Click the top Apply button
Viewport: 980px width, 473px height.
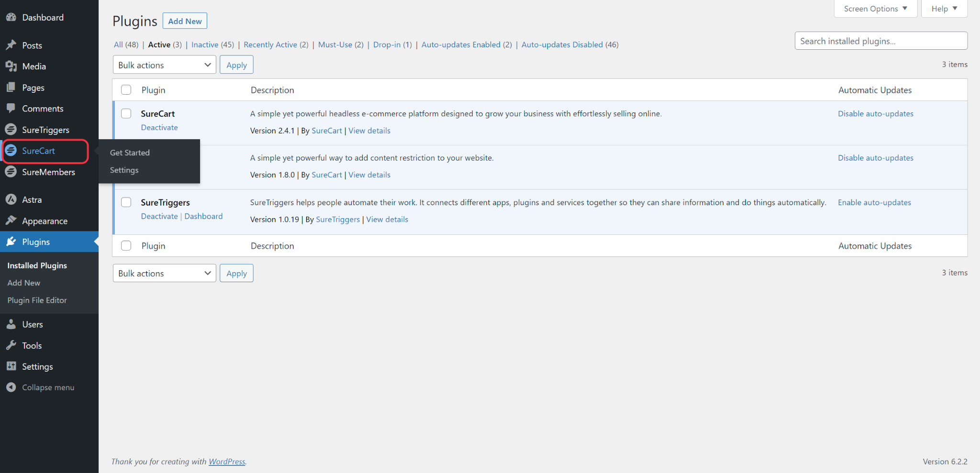[x=236, y=65]
